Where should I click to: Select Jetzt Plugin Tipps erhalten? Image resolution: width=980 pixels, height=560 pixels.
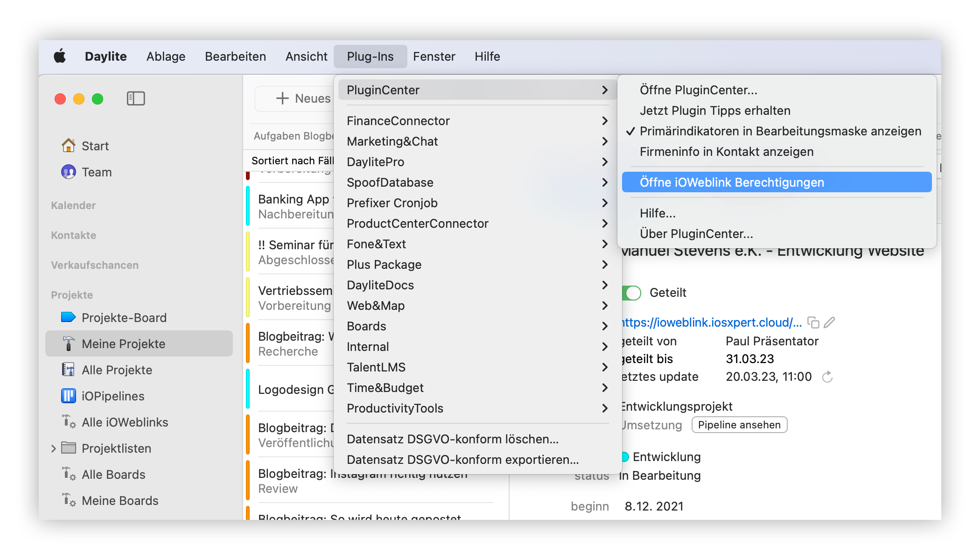pos(777,111)
